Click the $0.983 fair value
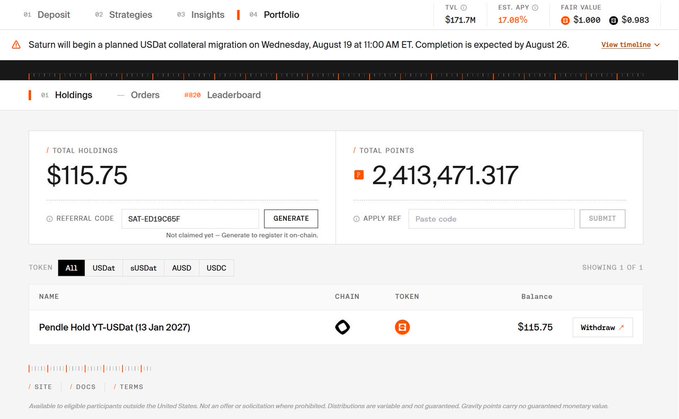 (x=635, y=20)
